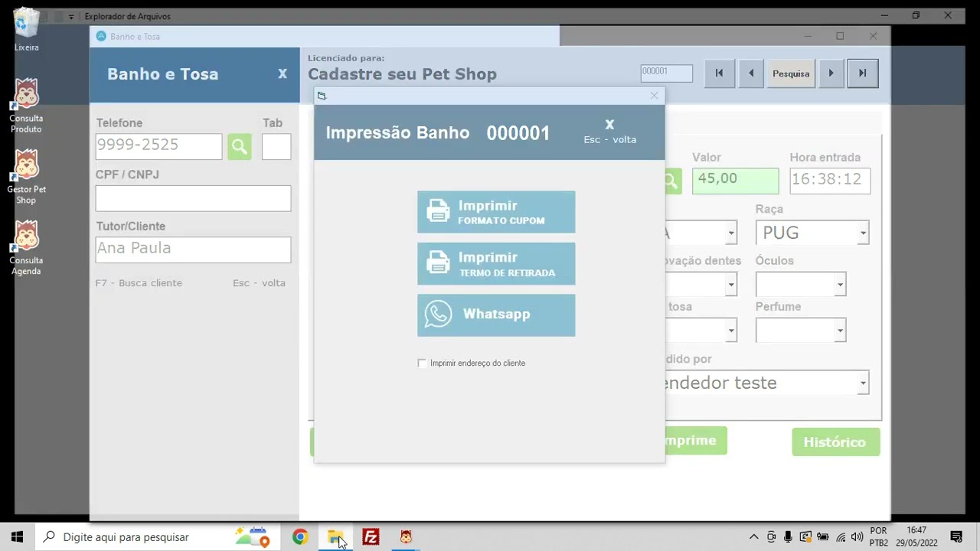This screenshot has height=551, width=980.
Task: Open Consulta Agenda desktop shortcut
Action: pyautogui.click(x=26, y=248)
